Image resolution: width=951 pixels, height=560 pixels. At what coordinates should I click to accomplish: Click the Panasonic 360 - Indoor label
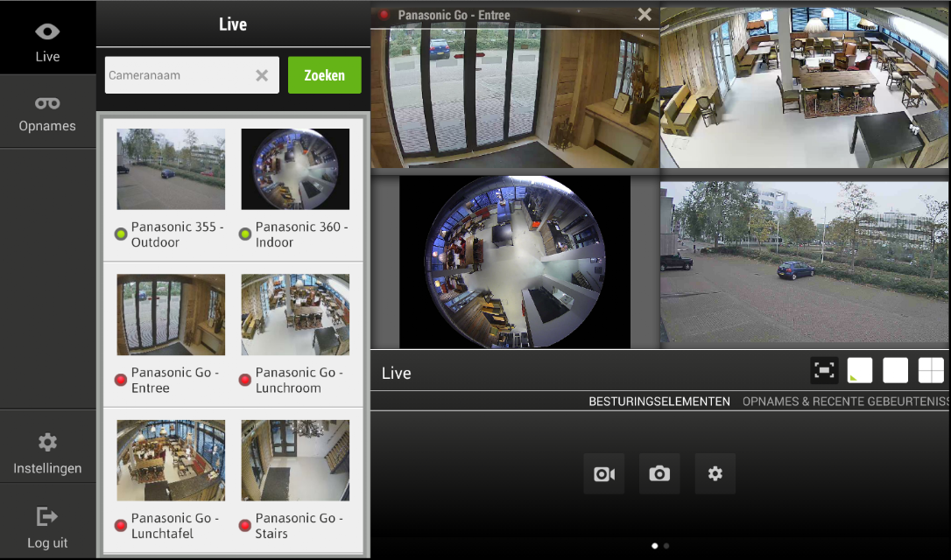(301, 234)
